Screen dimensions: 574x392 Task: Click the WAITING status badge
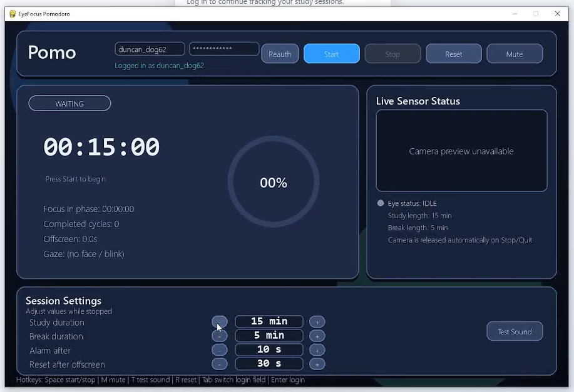(69, 104)
